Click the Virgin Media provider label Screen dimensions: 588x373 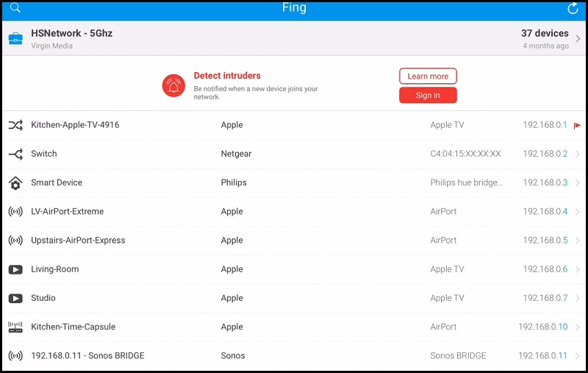(x=51, y=46)
